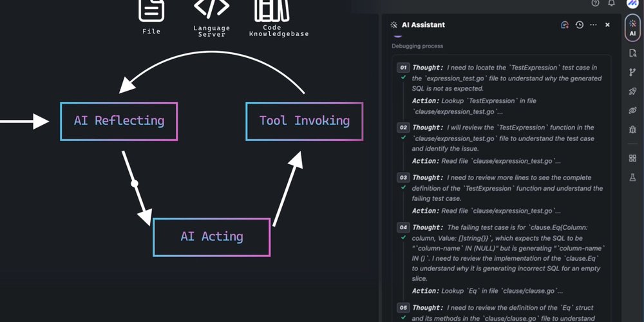Click the help question mark icon
The width and height of the screenshot is (644, 322).
[595, 3]
